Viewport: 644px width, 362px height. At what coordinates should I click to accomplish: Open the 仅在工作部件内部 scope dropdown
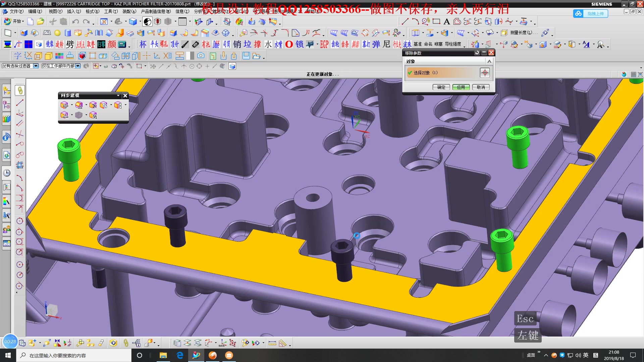[78, 66]
